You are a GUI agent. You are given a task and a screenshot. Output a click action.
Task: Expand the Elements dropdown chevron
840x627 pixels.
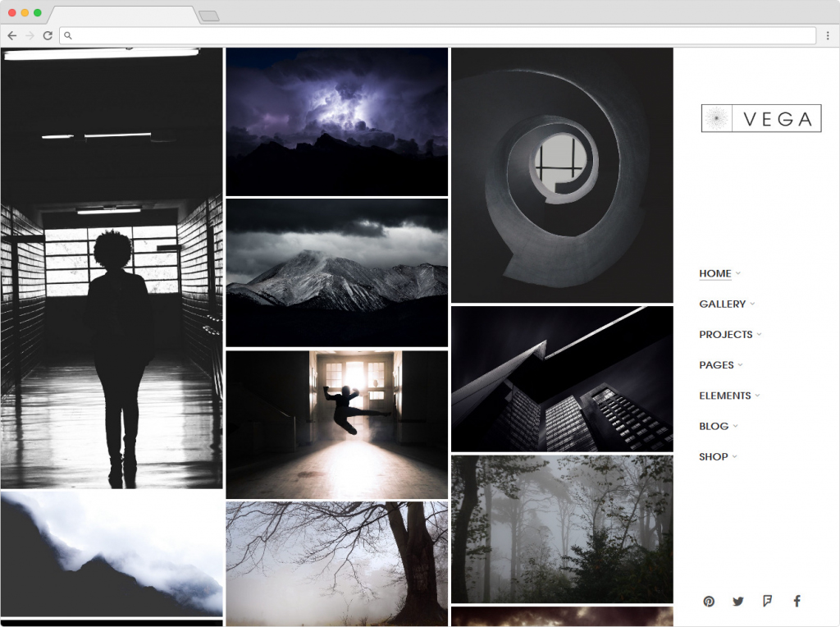click(757, 396)
